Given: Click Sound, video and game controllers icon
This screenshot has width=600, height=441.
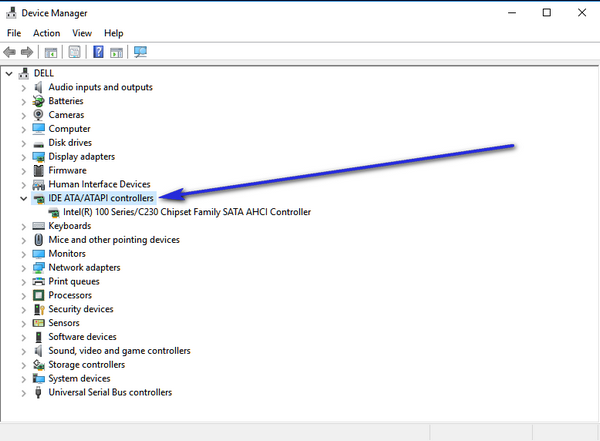Looking at the screenshot, I should pyautogui.click(x=38, y=351).
